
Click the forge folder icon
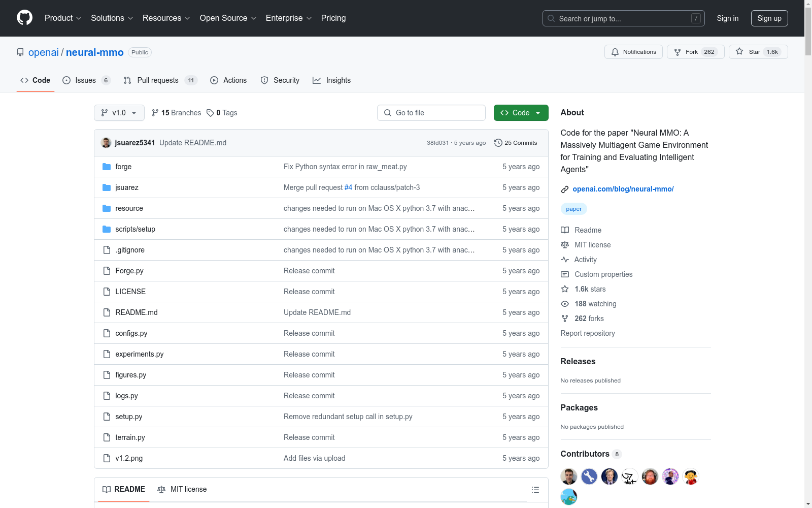[107, 167]
